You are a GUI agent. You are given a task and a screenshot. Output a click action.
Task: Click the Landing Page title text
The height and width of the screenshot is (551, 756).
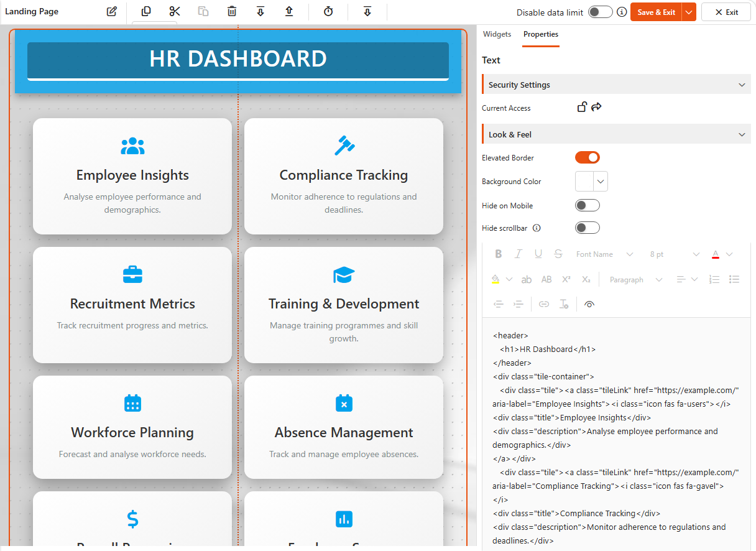[x=32, y=11]
